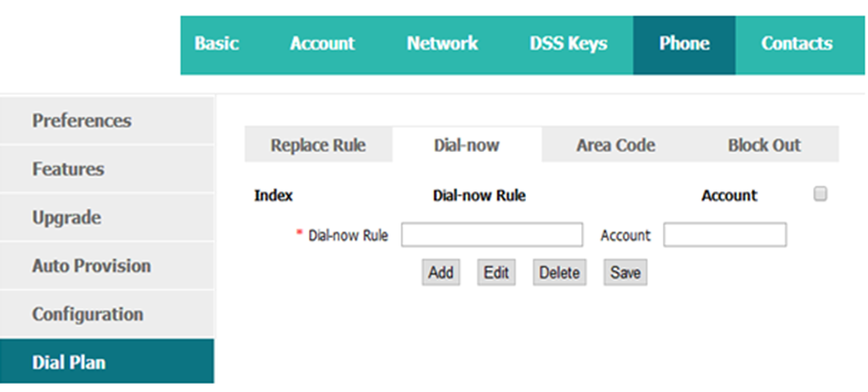
Task: Open the Area Code sub-tab
Action: click(616, 145)
